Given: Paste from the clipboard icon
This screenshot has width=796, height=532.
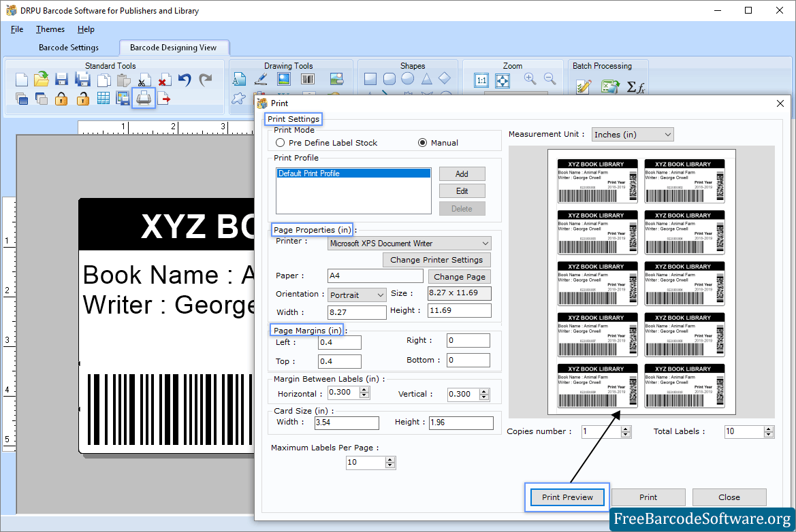Looking at the screenshot, I should coord(123,80).
